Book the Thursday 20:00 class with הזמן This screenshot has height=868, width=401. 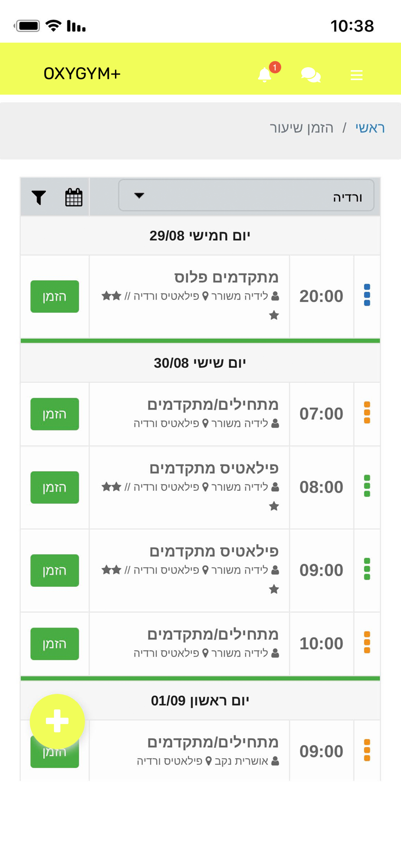point(55,296)
